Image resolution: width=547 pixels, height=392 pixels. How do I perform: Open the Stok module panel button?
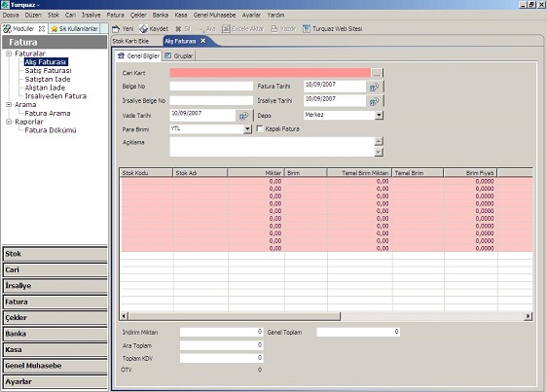tap(55, 254)
